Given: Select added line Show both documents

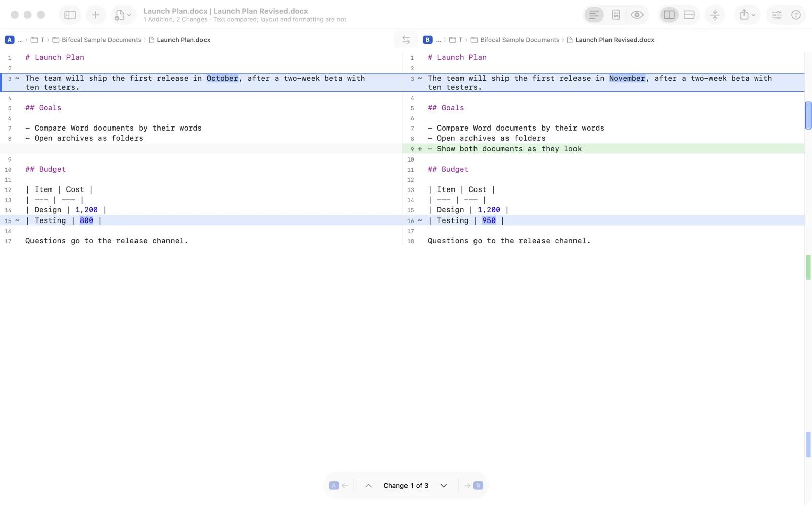Looking at the screenshot, I should (604, 149).
